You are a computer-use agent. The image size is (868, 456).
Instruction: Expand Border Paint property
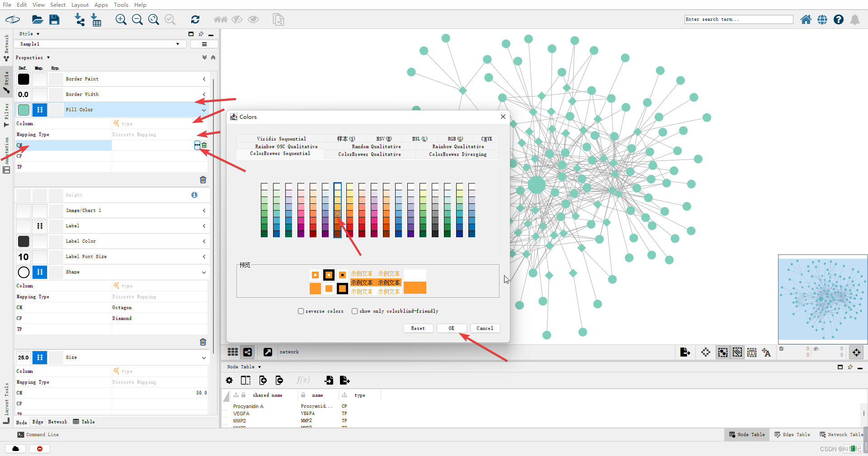(204, 79)
